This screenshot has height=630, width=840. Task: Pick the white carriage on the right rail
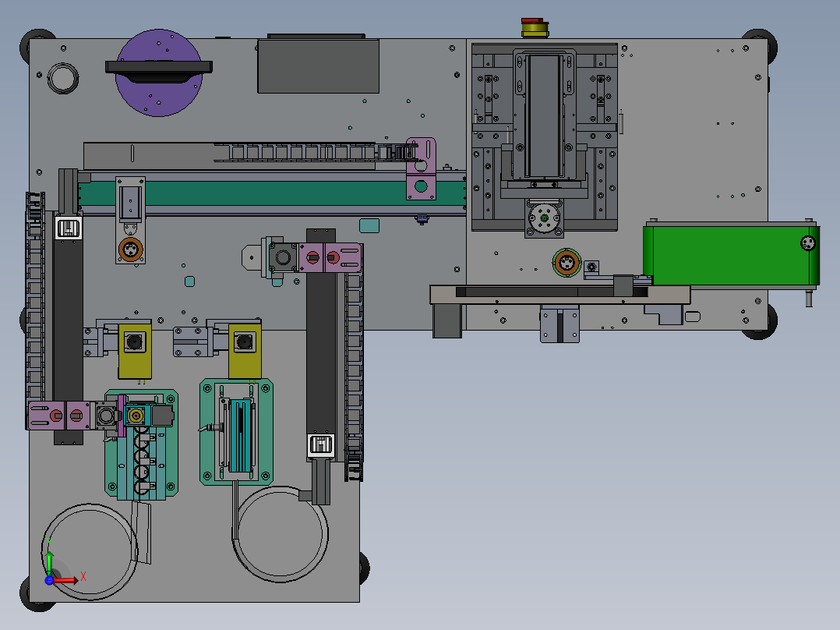coord(321,445)
